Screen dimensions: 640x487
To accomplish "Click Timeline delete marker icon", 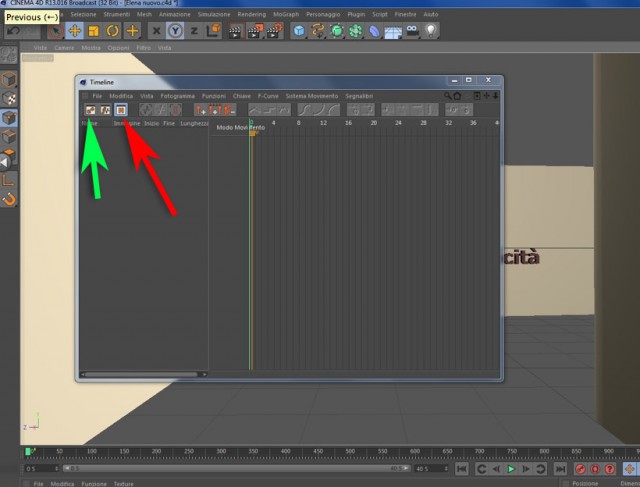I will click(x=229, y=109).
